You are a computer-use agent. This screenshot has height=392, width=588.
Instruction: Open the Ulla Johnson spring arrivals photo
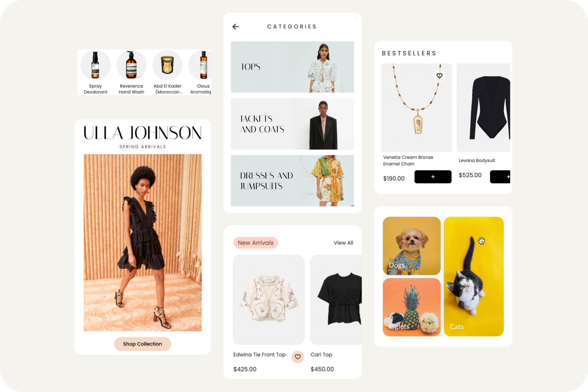142,243
